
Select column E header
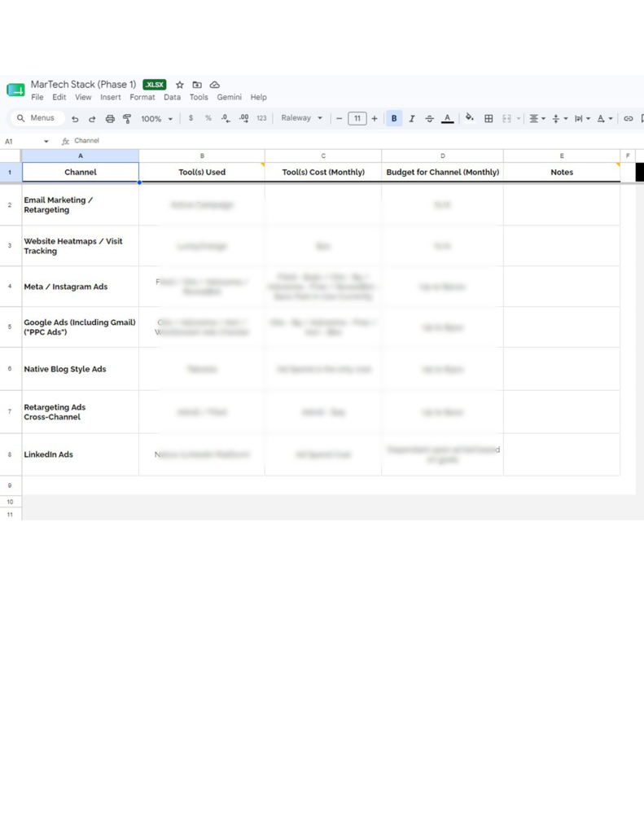562,156
